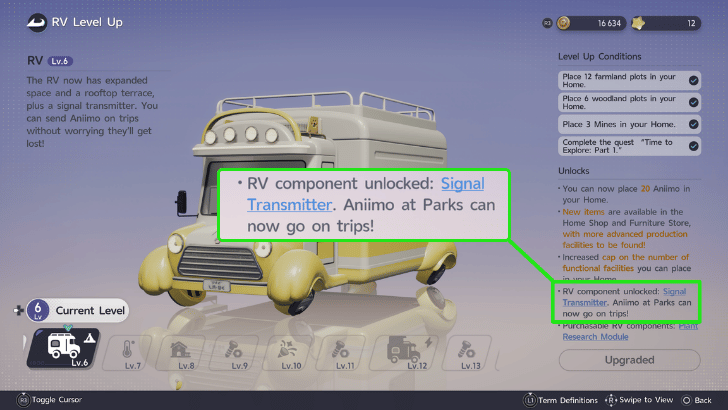Image resolution: width=728 pixels, height=410 pixels.
Task: Click the Back circle button icon
Action: click(x=686, y=400)
